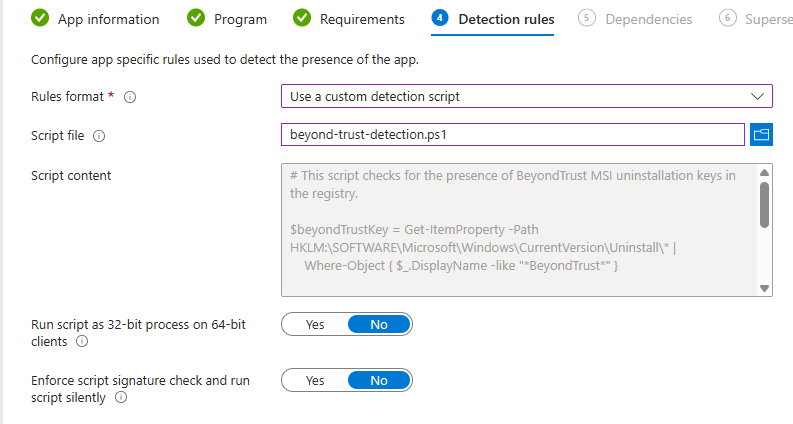This screenshot has height=424, width=793.
Task: Set 32-bit process option to No
Action: 379,324
